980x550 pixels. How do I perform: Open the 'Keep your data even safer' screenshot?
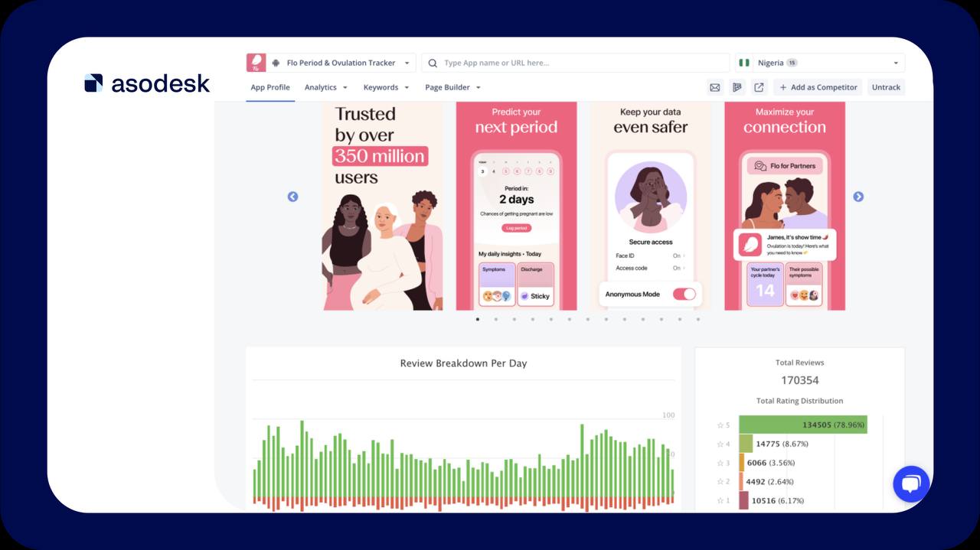(x=651, y=206)
